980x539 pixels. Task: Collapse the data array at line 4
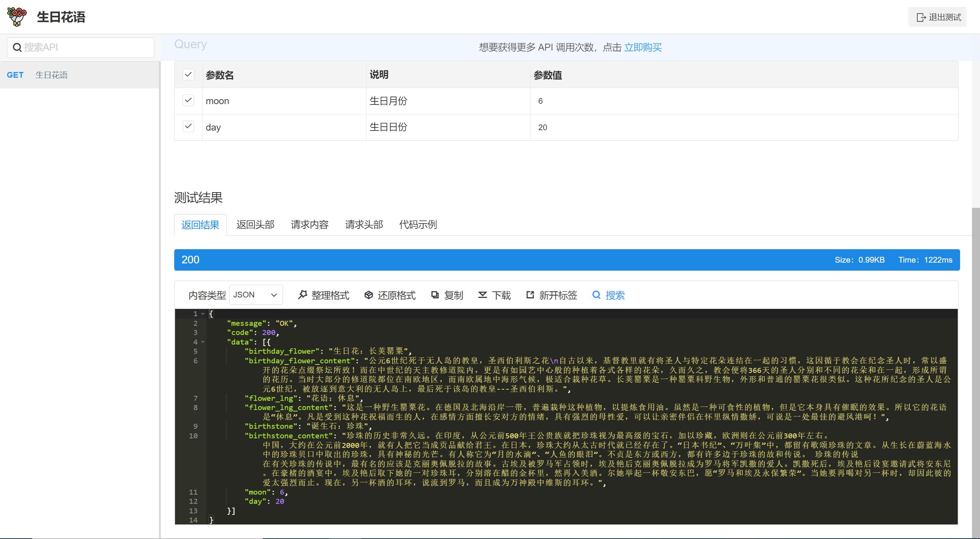(x=203, y=342)
